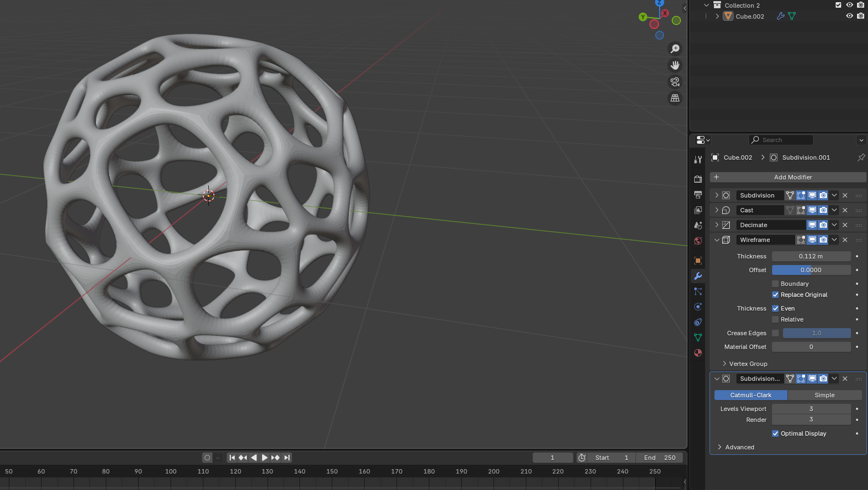
Task: Open the Modifiers wrench tab
Action: [698, 276]
